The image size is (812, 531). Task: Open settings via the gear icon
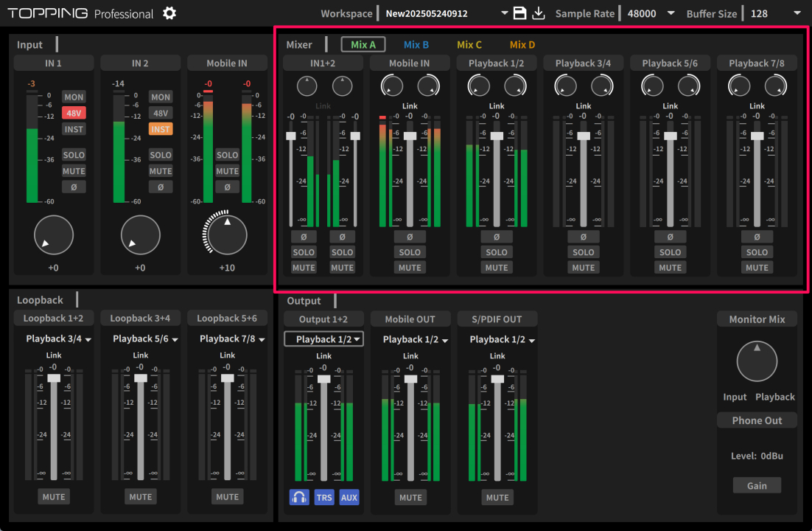coord(169,13)
